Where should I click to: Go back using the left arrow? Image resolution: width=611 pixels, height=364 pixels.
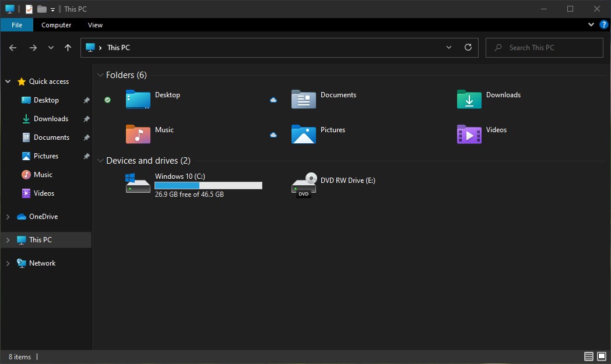point(13,48)
